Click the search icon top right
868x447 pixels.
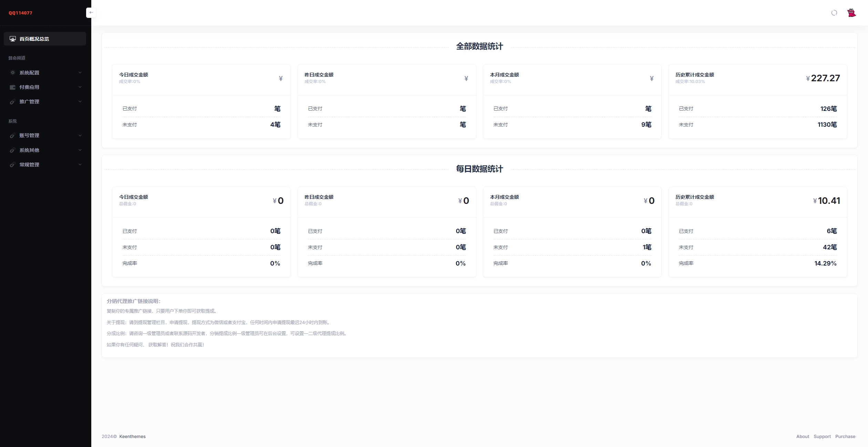(x=834, y=12)
